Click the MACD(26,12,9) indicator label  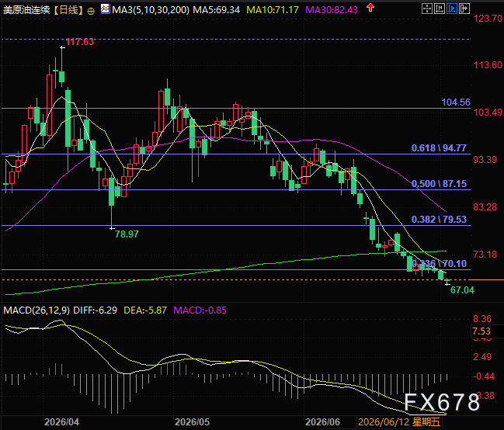point(36,310)
